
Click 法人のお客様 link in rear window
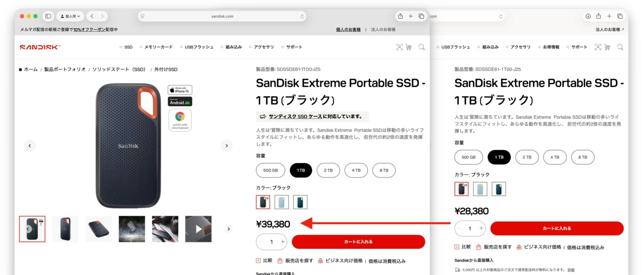coord(610,30)
